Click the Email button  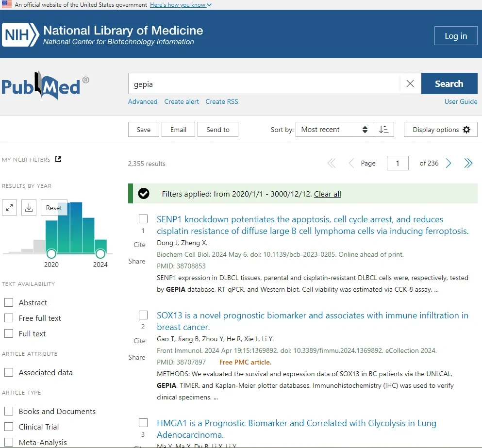[x=178, y=130]
